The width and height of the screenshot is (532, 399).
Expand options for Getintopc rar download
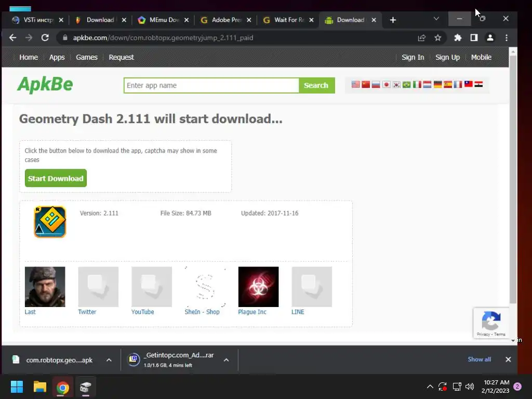pos(227,360)
